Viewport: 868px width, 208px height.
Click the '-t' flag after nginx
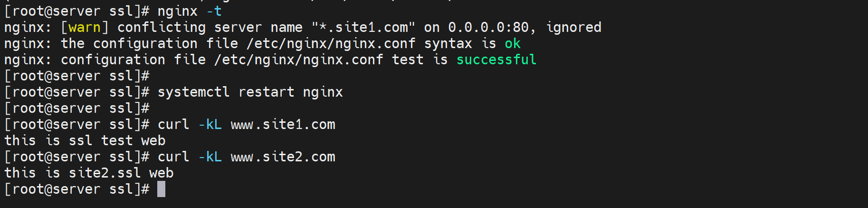coord(214,11)
